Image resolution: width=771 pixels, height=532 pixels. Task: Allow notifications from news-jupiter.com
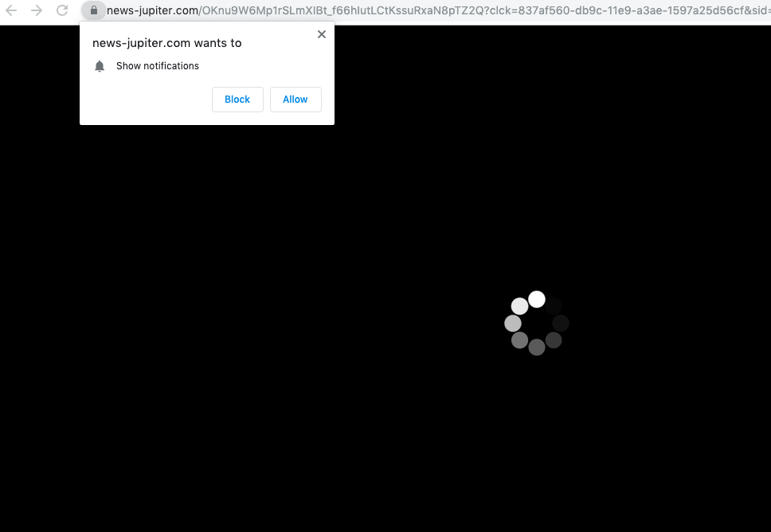(x=295, y=100)
